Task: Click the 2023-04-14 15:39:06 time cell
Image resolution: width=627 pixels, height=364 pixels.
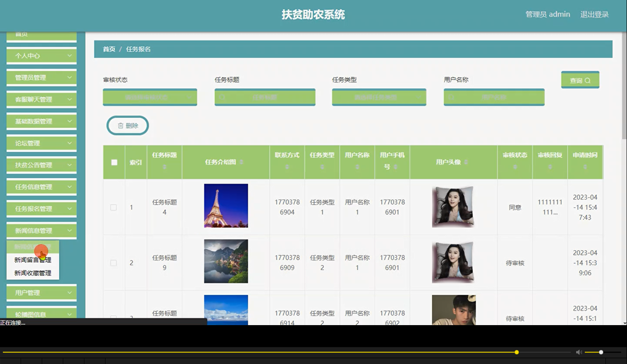Action: click(585, 263)
